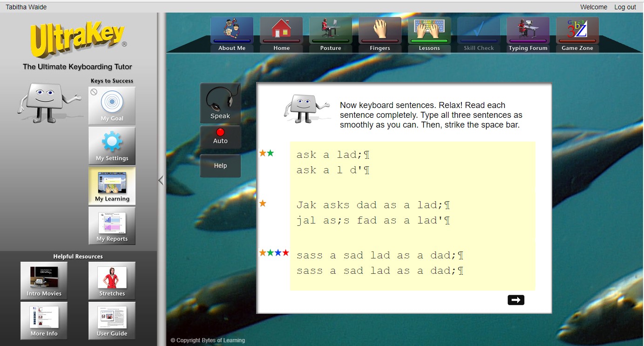Toggle Auto mode off
644x346 pixels.
[x=220, y=136]
